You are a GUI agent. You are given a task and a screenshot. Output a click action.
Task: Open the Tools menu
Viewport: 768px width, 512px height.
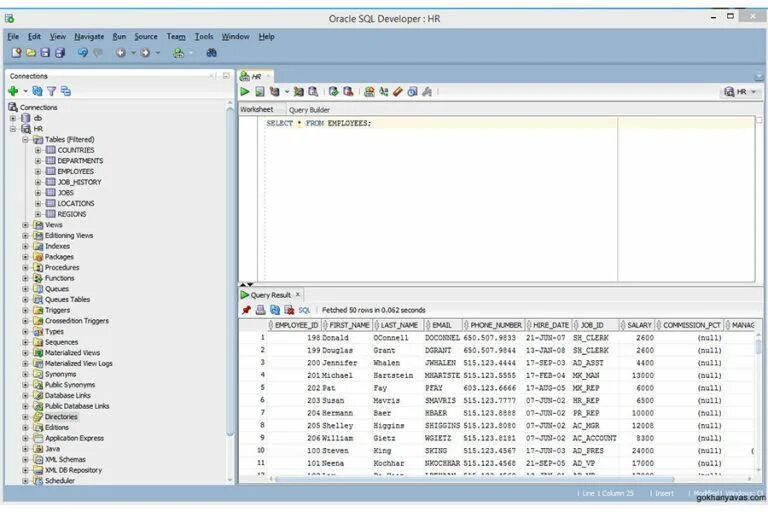coord(204,36)
